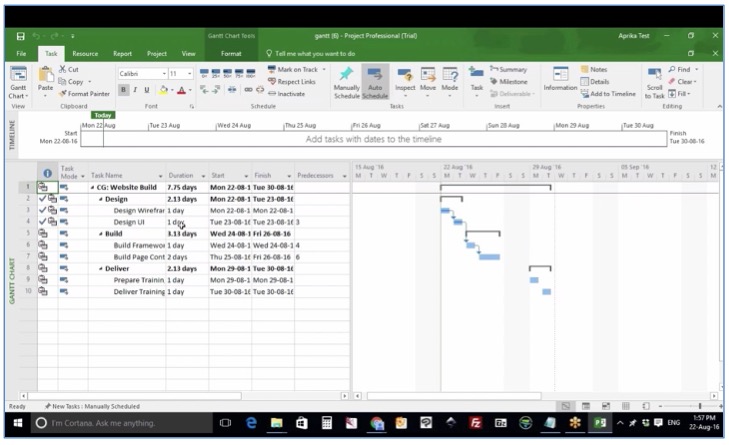Click the Link tasks chain icon

tap(248, 89)
